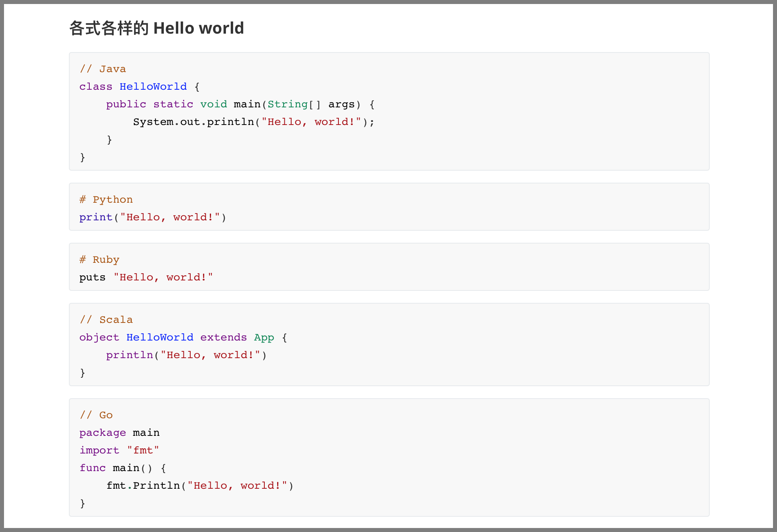Viewport: 777px width, 532px height.
Task: Click the "# Python" comment
Action: point(106,199)
